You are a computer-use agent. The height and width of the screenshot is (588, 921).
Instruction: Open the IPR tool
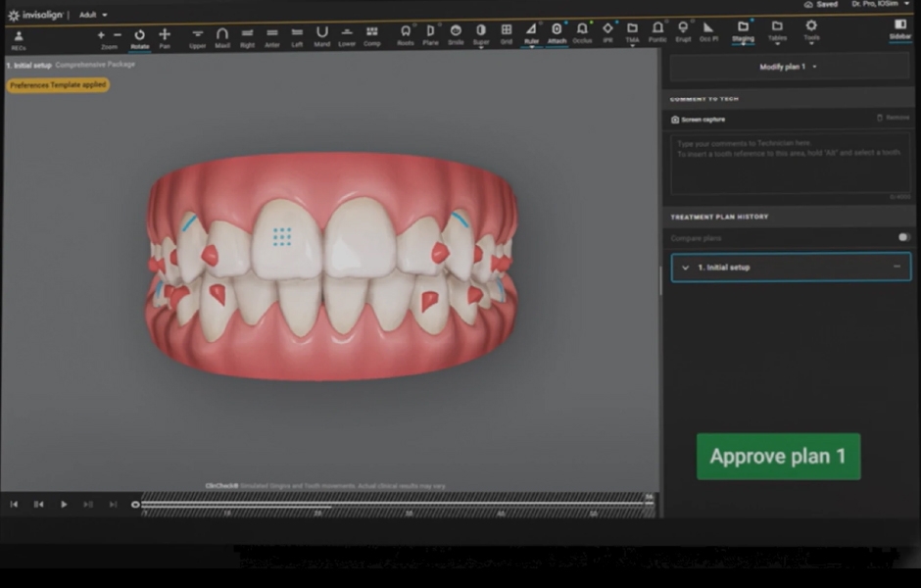point(607,31)
